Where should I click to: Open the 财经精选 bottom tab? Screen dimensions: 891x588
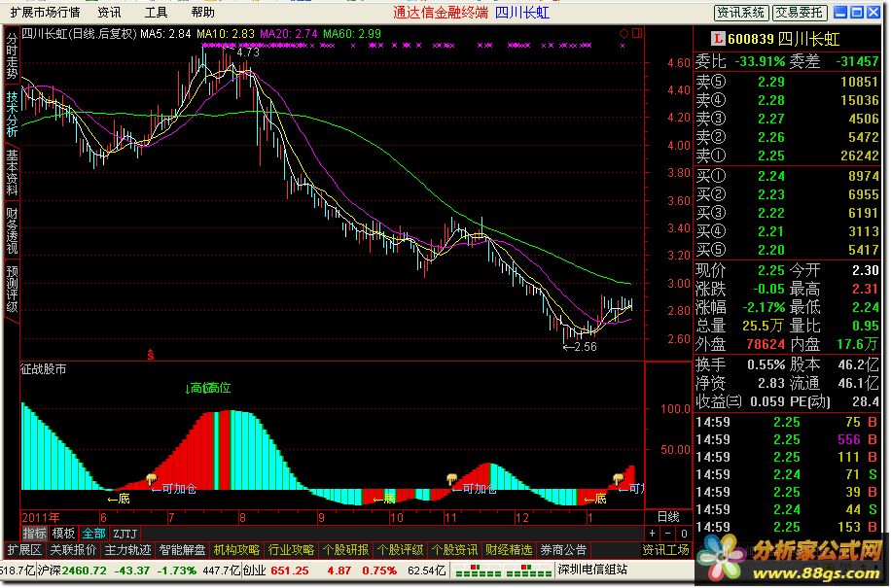[x=509, y=550]
